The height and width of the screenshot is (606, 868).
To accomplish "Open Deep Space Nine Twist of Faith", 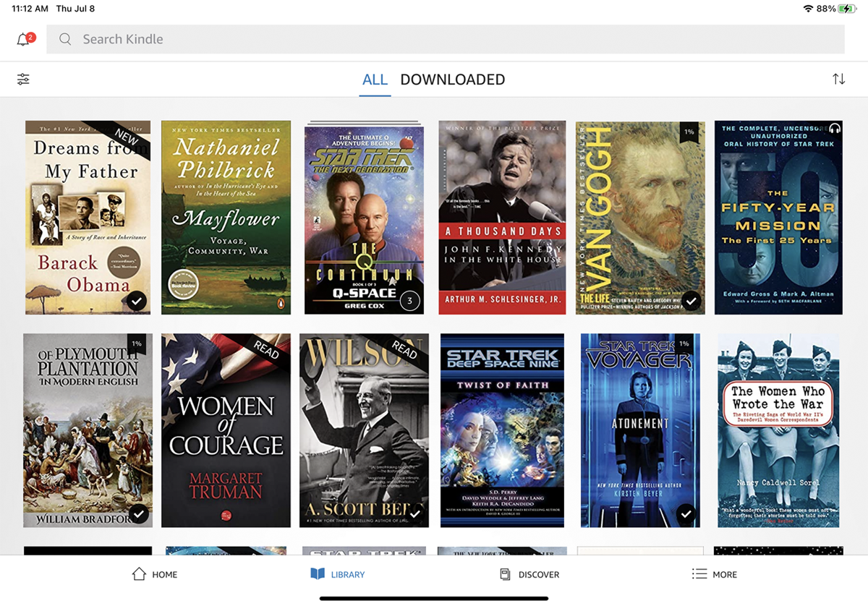I will click(503, 430).
